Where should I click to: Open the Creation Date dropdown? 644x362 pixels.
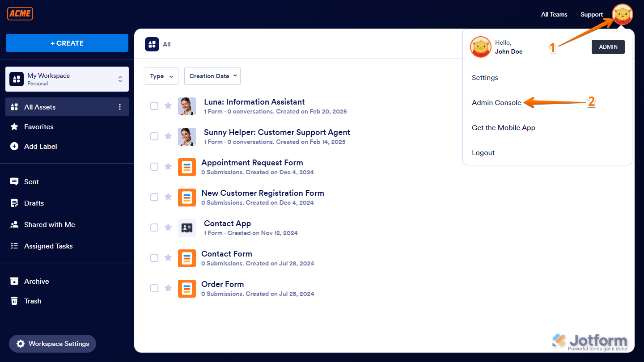point(212,76)
